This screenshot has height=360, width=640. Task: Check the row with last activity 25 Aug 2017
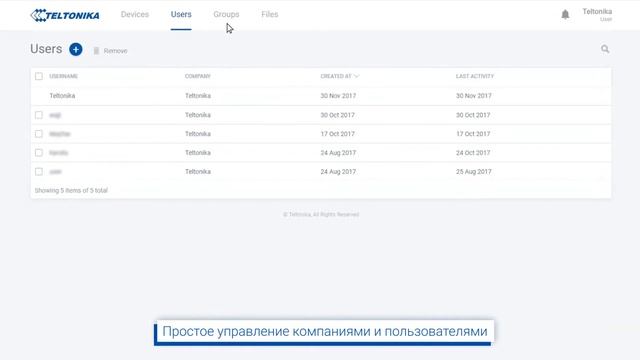(39, 171)
